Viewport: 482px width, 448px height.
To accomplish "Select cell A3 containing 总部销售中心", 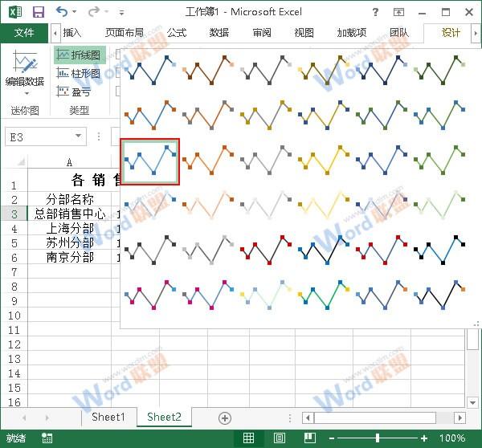I will point(69,214).
